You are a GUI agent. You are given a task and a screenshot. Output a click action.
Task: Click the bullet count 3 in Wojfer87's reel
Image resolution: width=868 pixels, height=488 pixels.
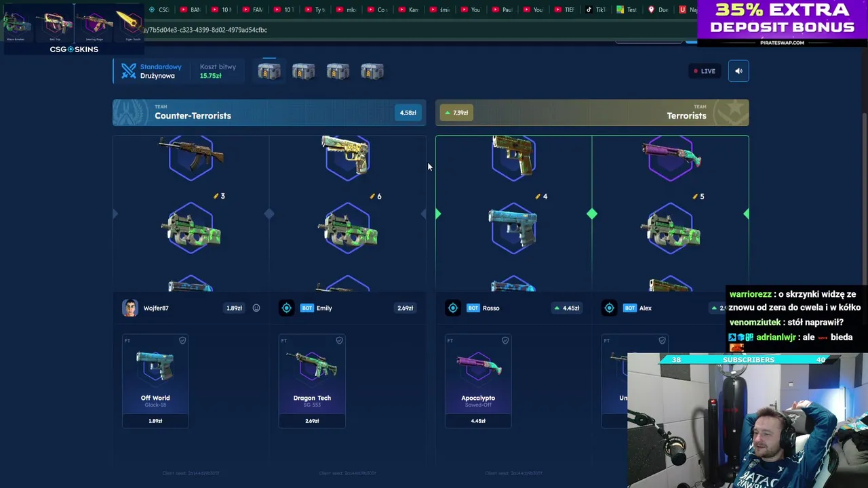(x=219, y=196)
